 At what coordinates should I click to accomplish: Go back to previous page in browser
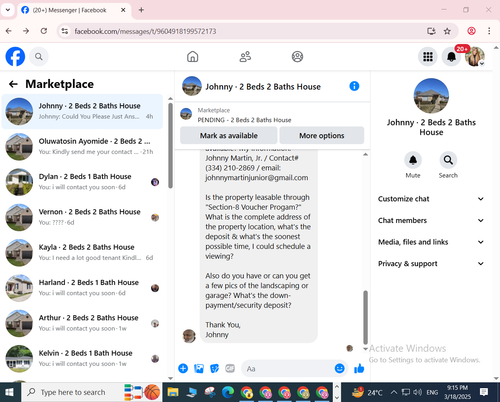[x=9, y=31]
